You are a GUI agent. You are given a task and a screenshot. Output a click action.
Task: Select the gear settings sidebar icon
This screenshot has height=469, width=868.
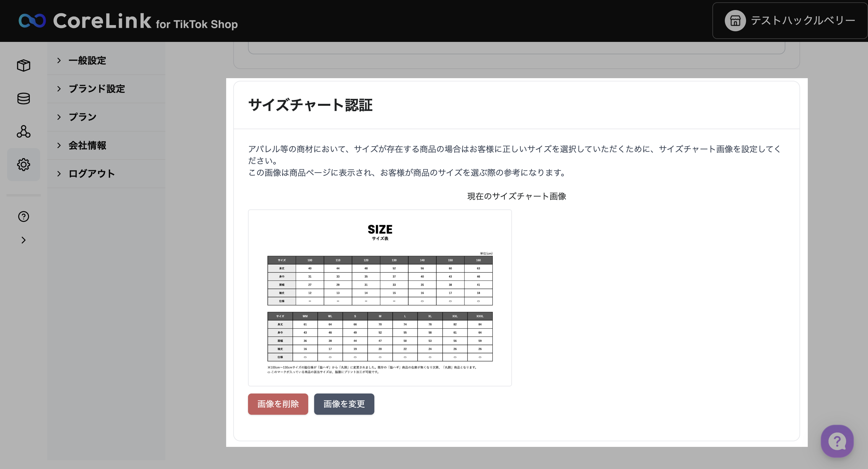[24, 165]
